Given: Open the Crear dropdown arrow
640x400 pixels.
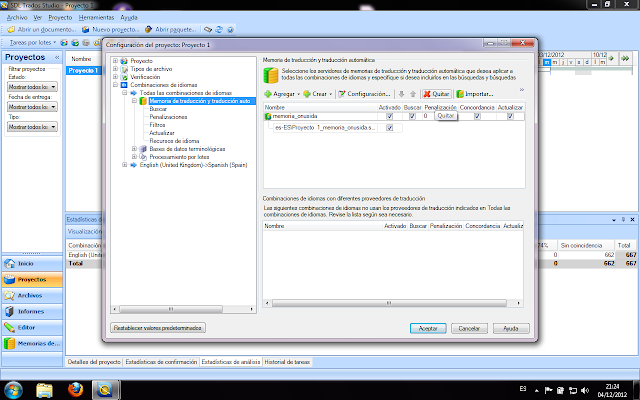Looking at the screenshot, I should pos(330,94).
